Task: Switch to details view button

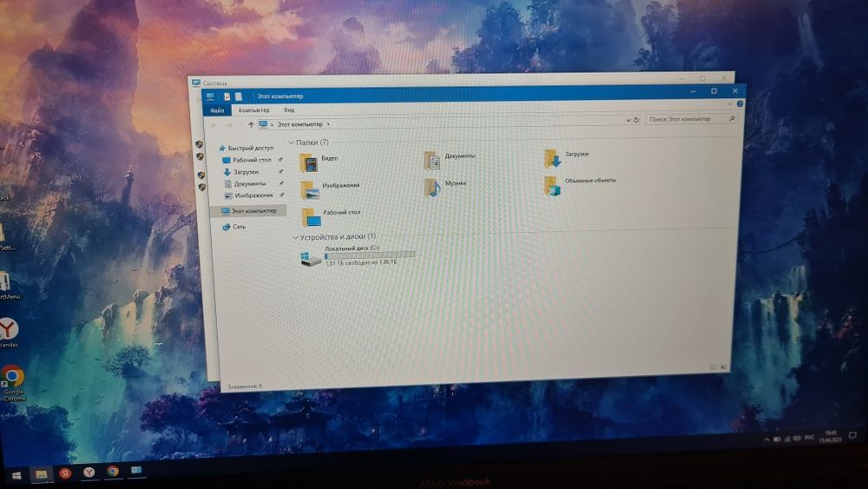Action: pyautogui.click(x=713, y=367)
